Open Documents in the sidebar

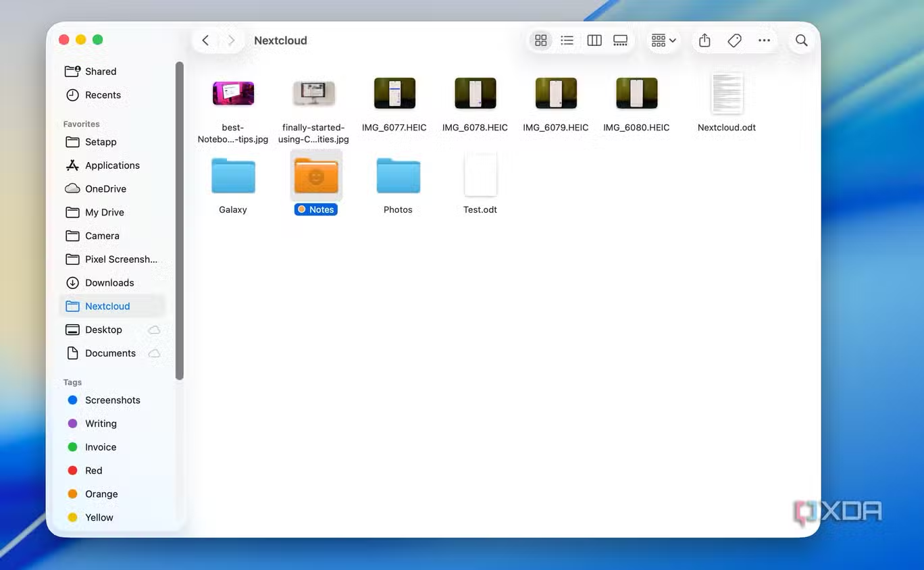point(112,353)
